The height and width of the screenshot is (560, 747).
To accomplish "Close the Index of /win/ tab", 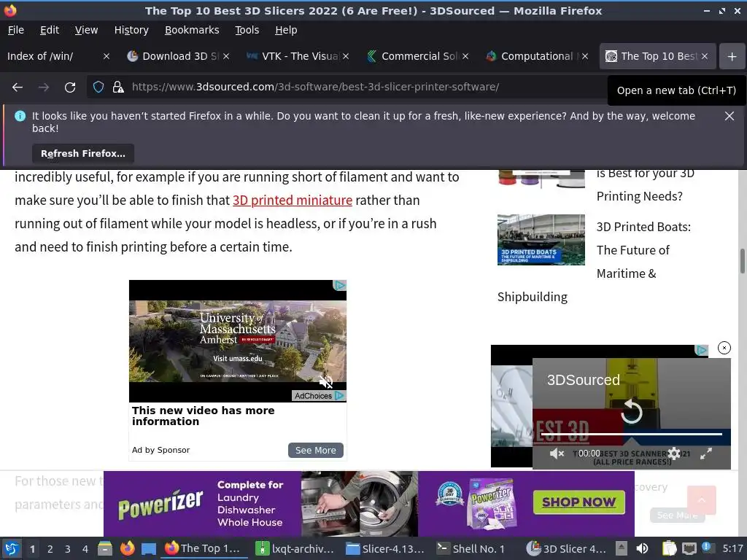I will 107,56.
